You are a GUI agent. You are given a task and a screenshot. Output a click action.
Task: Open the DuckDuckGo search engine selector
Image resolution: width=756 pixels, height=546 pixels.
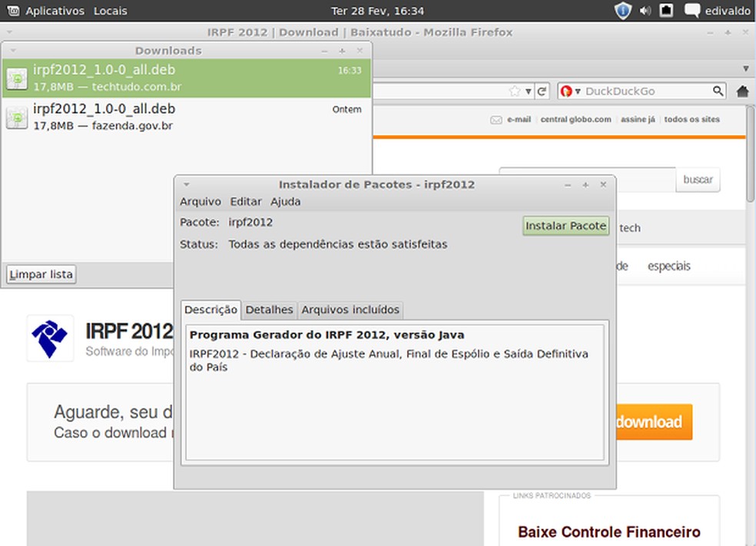click(570, 91)
